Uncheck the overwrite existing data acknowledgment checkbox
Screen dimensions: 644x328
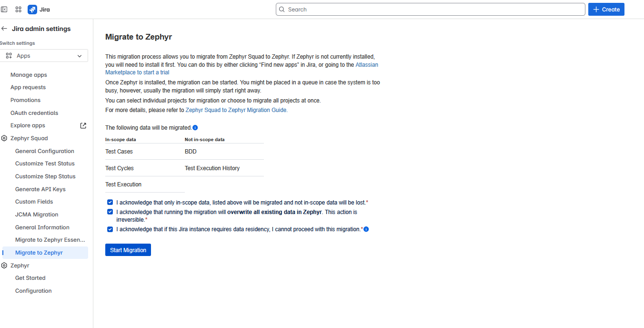(x=110, y=212)
